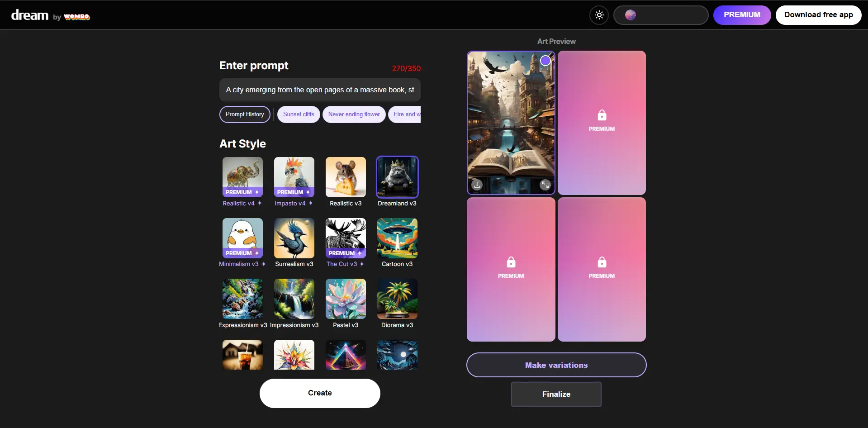Screen dimensions: 868x428
Task: Open the dream by WOMBO logo
Action: tap(50, 16)
